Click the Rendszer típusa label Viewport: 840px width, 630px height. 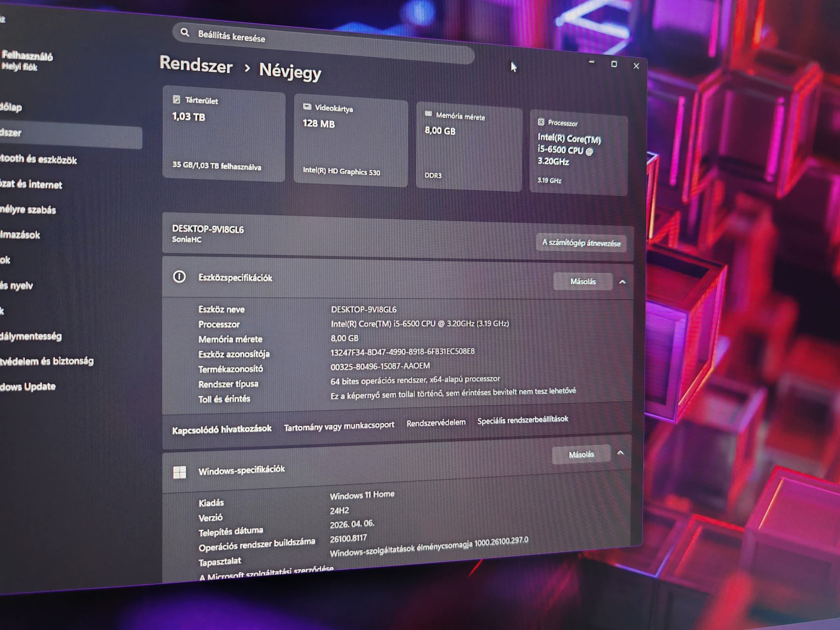[228, 384]
